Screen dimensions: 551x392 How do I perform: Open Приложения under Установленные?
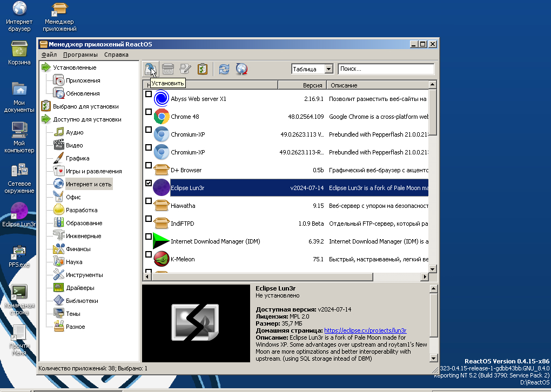point(83,81)
